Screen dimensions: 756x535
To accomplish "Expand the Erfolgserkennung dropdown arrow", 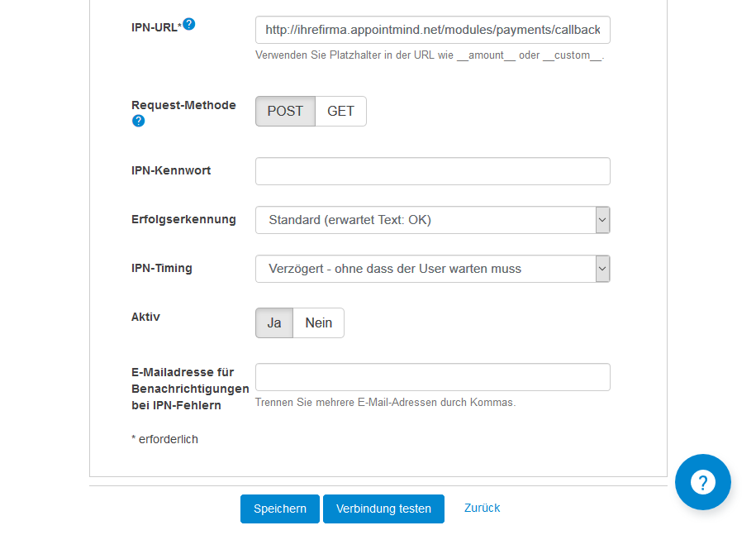I will pos(602,220).
